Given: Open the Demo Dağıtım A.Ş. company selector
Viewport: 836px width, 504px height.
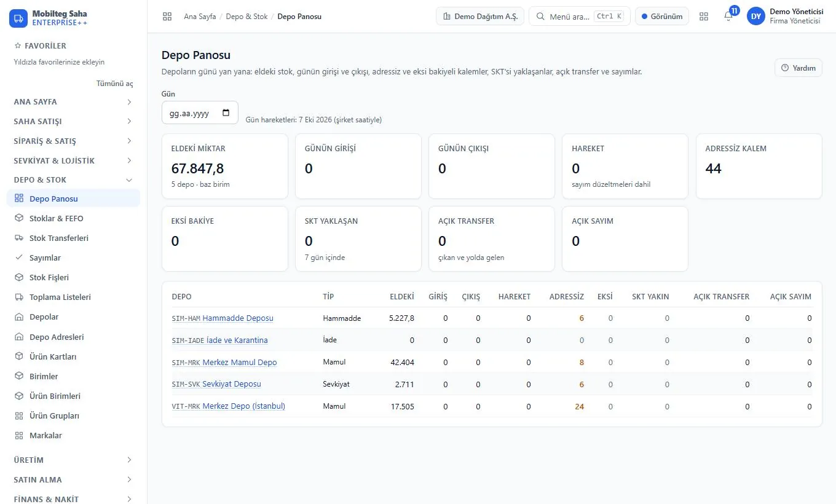Looking at the screenshot, I should [480, 17].
